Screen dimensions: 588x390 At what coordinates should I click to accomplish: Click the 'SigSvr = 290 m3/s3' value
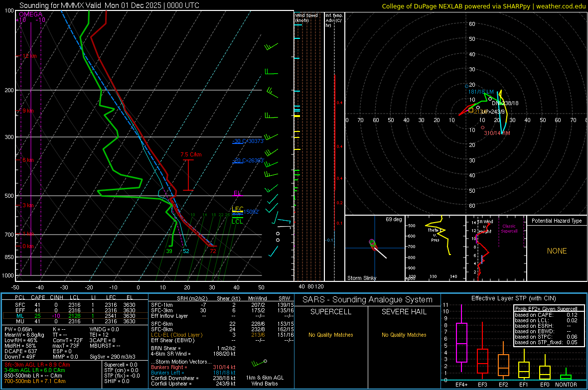point(113,357)
